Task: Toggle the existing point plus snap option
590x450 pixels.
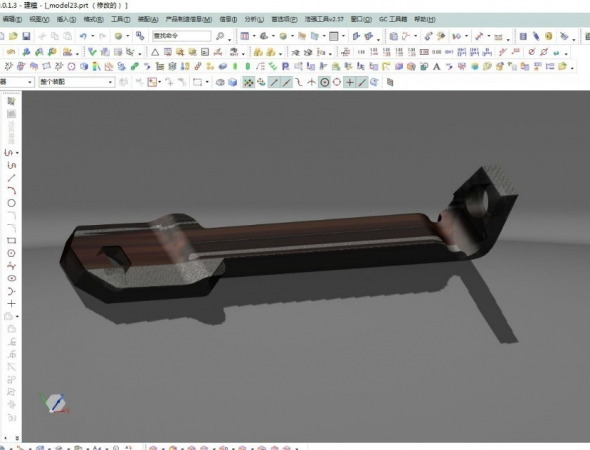Action: pyautogui.click(x=350, y=82)
